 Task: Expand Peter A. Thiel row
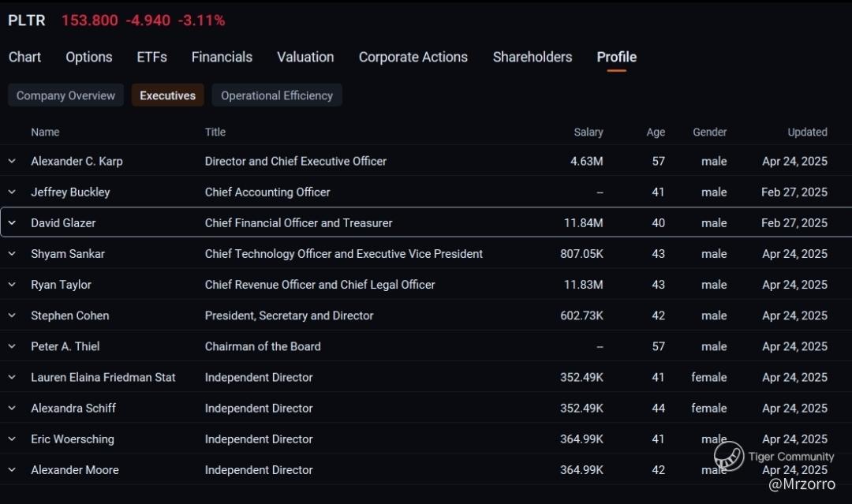[12, 345]
